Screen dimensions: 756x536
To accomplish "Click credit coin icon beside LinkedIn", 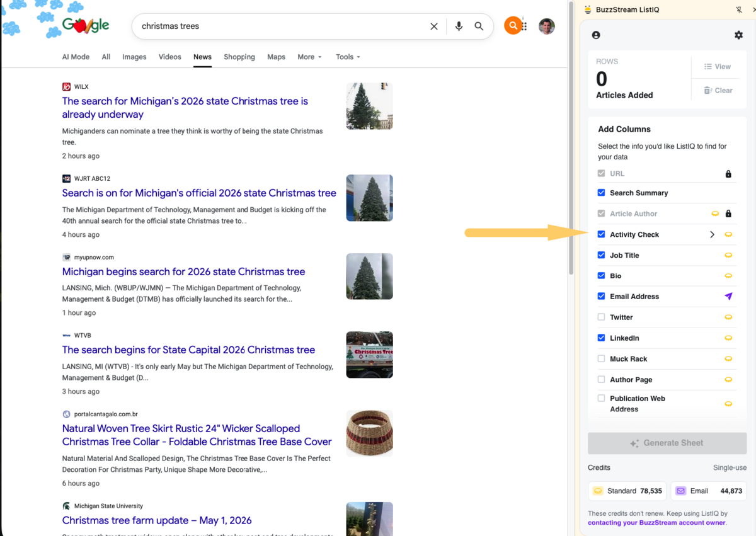I will [728, 338].
